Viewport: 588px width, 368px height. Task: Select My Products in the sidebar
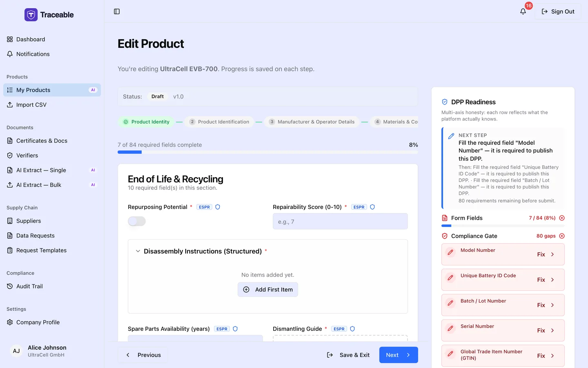tap(52, 90)
